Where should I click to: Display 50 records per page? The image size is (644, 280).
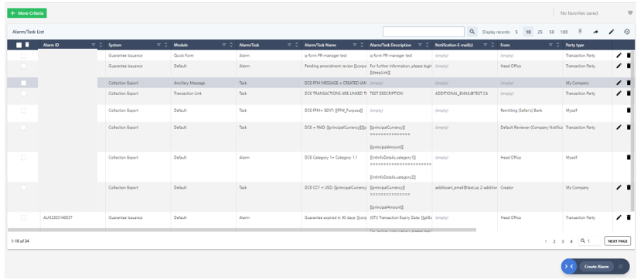coord(551,32)
